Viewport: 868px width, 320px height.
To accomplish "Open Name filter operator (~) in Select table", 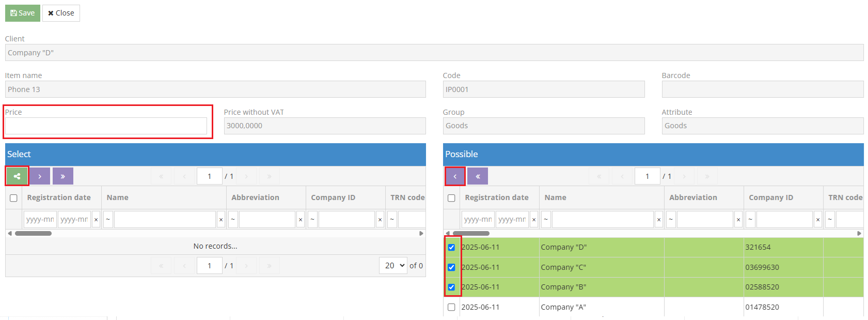I will click(x=108, y=220).
